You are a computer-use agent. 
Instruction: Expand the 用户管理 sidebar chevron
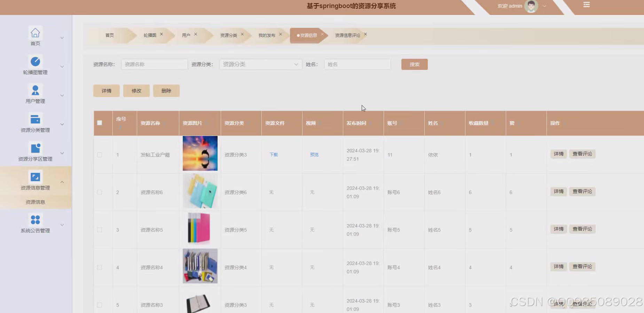[x=62, y=95]
